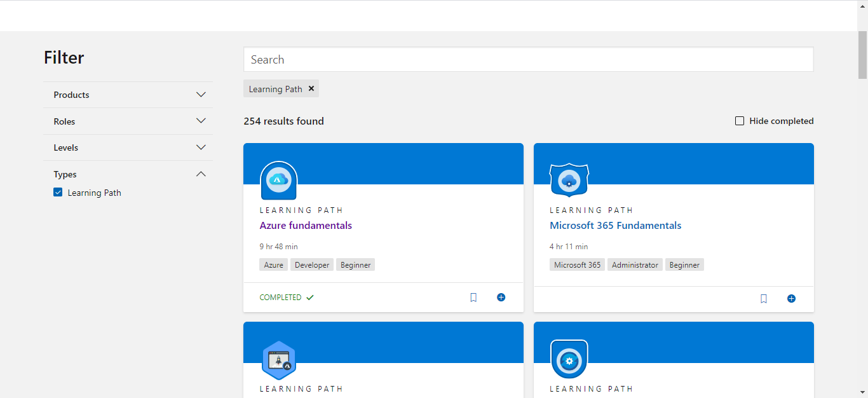This screenshot has height=398, width=868.
Task: Click the Microsoft 365 Fundamentals shield badge icon
Action: coord(569,181)
